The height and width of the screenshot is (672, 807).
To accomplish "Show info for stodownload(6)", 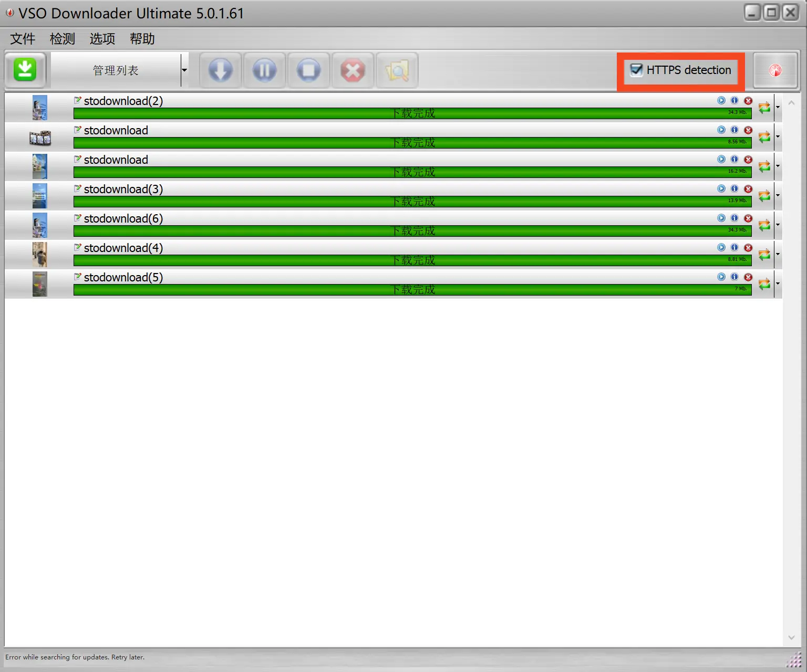I will tap(734, 218).
